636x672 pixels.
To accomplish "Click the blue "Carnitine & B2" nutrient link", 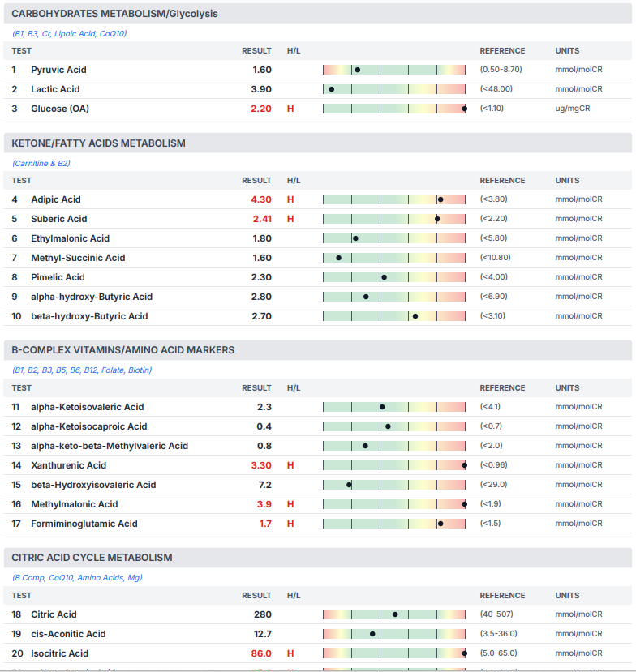I will [41, 163].
